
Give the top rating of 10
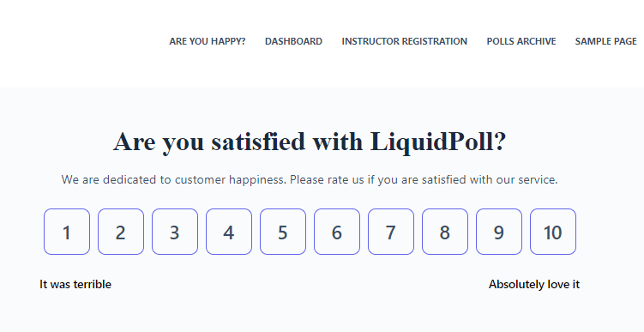pos(553,232)
